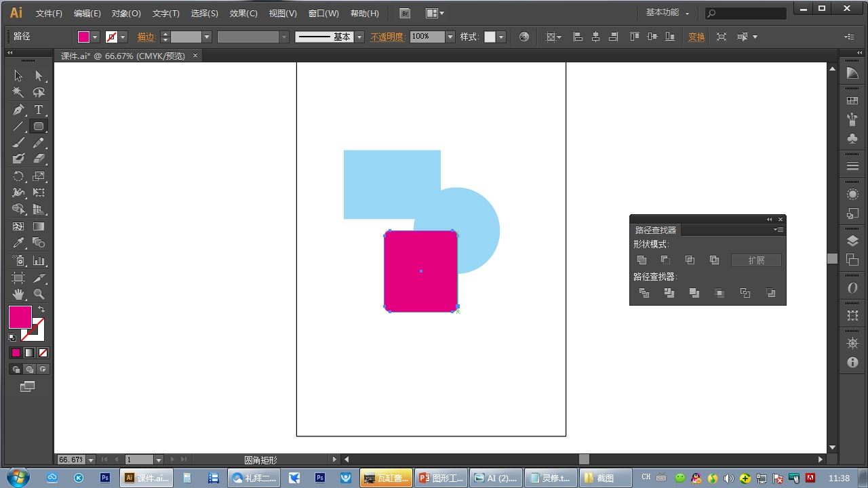This screenshot has width=868, height=488.
Task: Select the Rounded Rectangle shape tool
Action: click(x=39, y=127)
